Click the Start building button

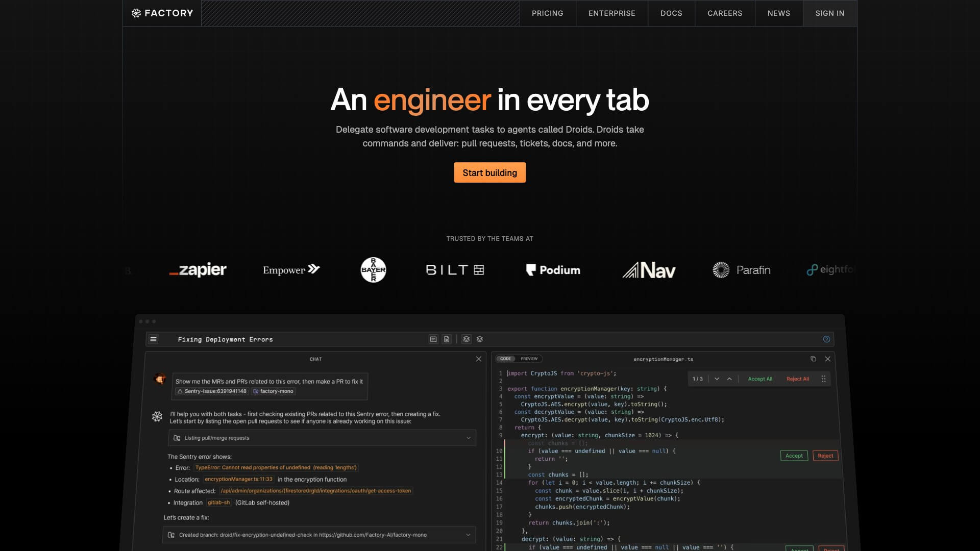click(489, 173)
